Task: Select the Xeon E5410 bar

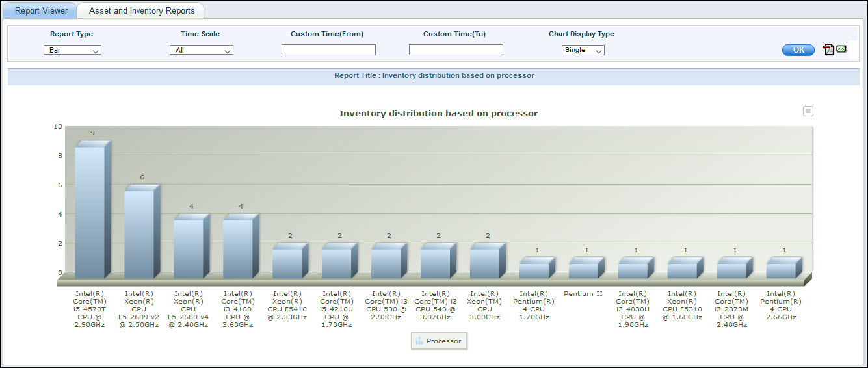Action: tap(288, 263)
